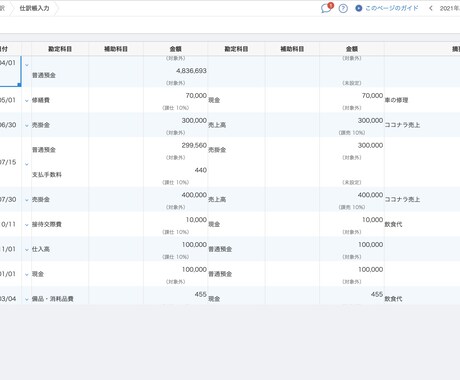
Task: Select the 備品・消耗品費 account cell
Action: tap(53, 299)
